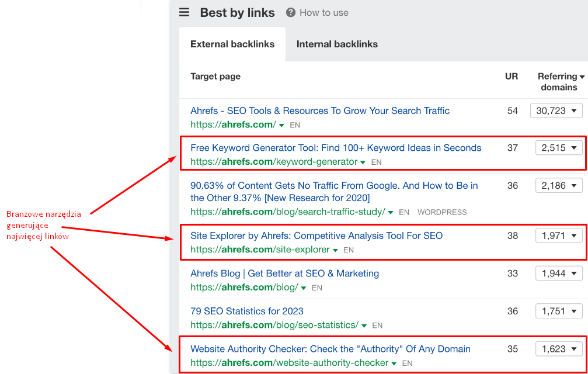Screen dimensions: 588x374
Task: Switch to the External backlinks tab
Action: point(232,44)
